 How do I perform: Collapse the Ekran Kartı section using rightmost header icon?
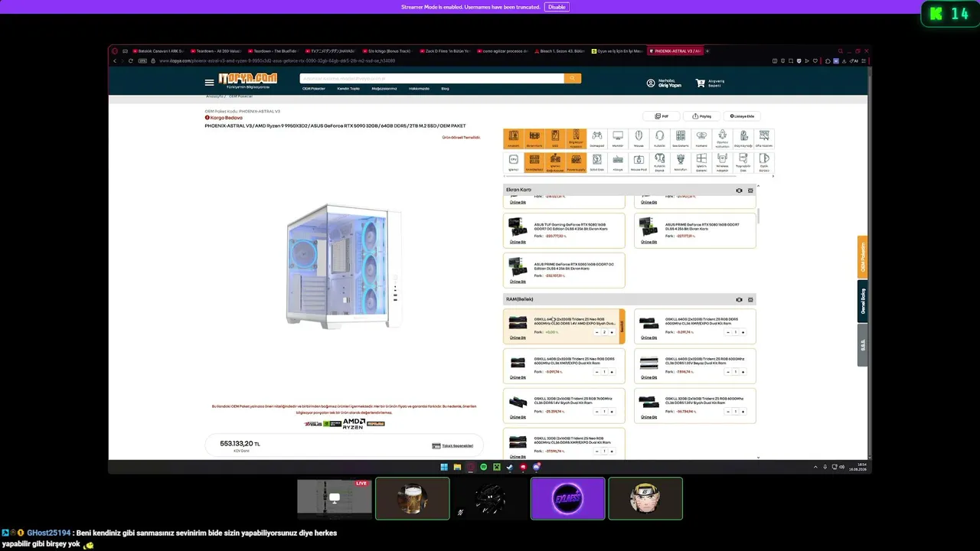(750, 190)
